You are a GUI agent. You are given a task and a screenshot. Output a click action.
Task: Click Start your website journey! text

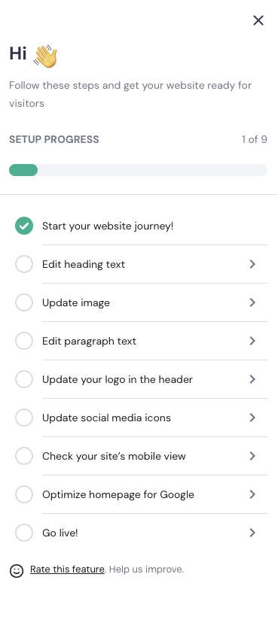tap(108, 226)
